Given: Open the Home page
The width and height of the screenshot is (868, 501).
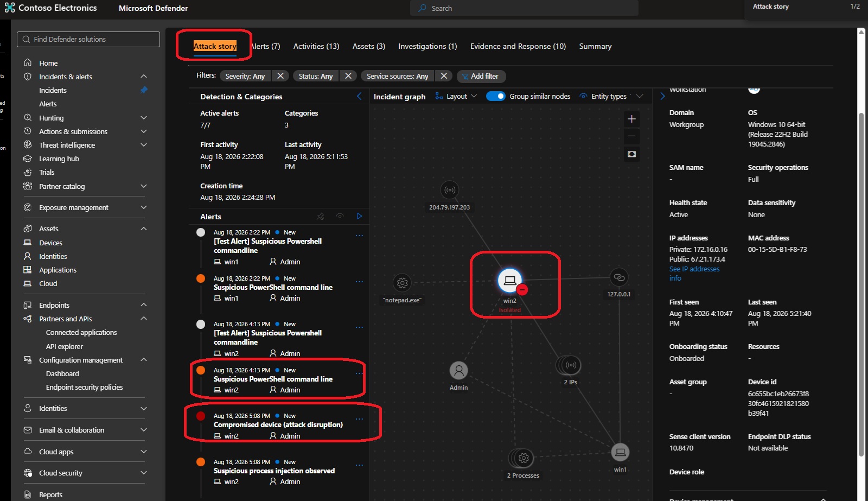Looking at the screenshot, I should 48,63.
